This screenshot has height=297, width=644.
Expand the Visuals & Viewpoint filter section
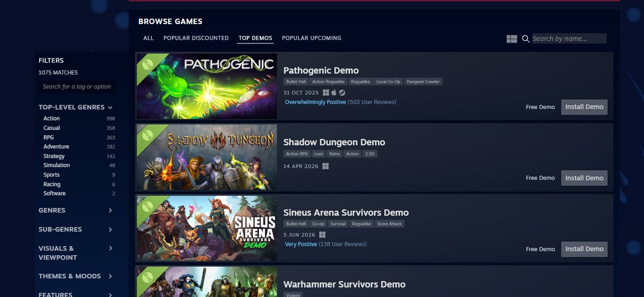pyautogui.click(x=111, y=248)
